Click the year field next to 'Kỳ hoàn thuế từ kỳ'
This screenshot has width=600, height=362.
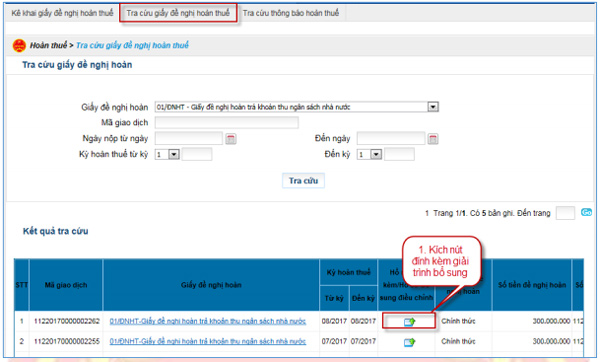(197, 154)
